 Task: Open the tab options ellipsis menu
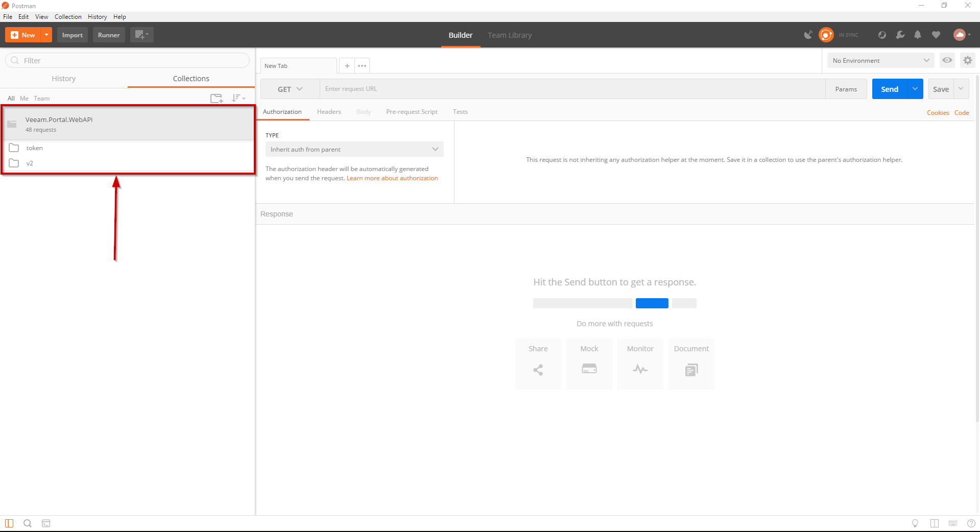point(362,66)
